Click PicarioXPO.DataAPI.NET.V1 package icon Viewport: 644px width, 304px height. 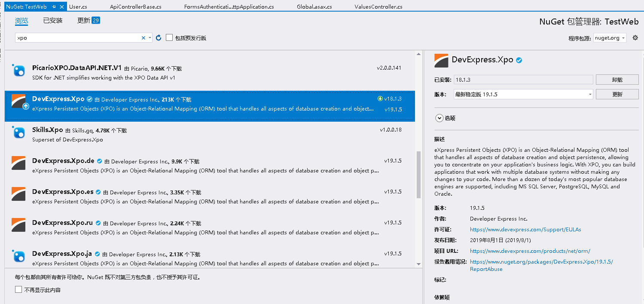click(19, 70)
